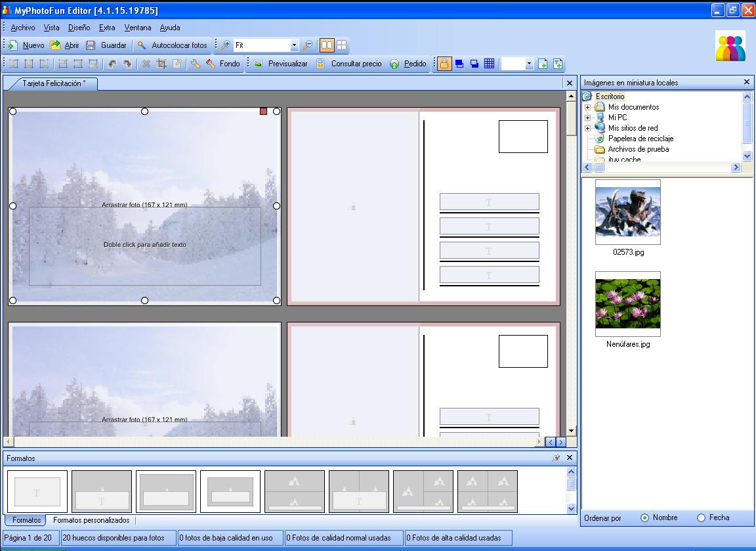Click the Guardar floppy disk icon
The image size is (756, 551).
click(x=90, y=45)
